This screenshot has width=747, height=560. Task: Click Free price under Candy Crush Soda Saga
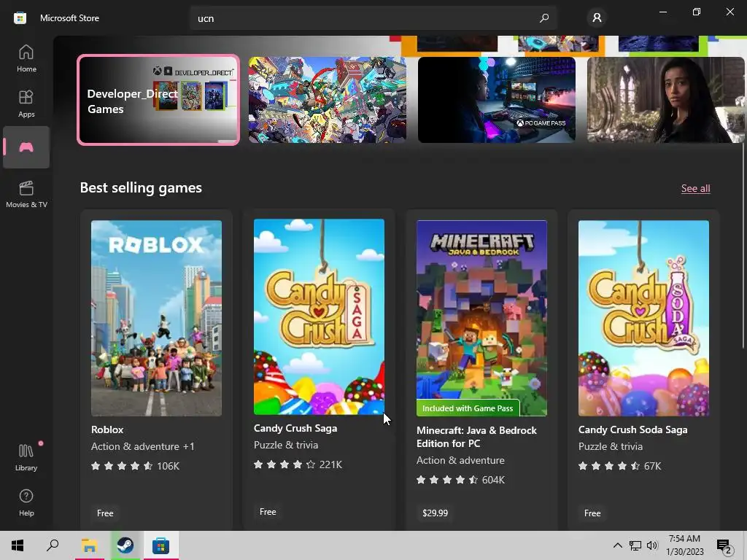pos(592,513)
